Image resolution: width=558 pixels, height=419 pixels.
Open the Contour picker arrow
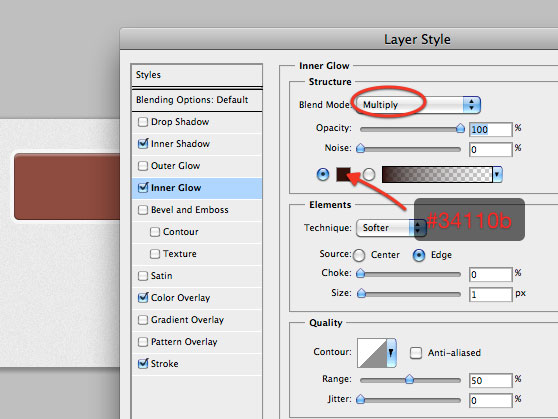coord(391,353)
